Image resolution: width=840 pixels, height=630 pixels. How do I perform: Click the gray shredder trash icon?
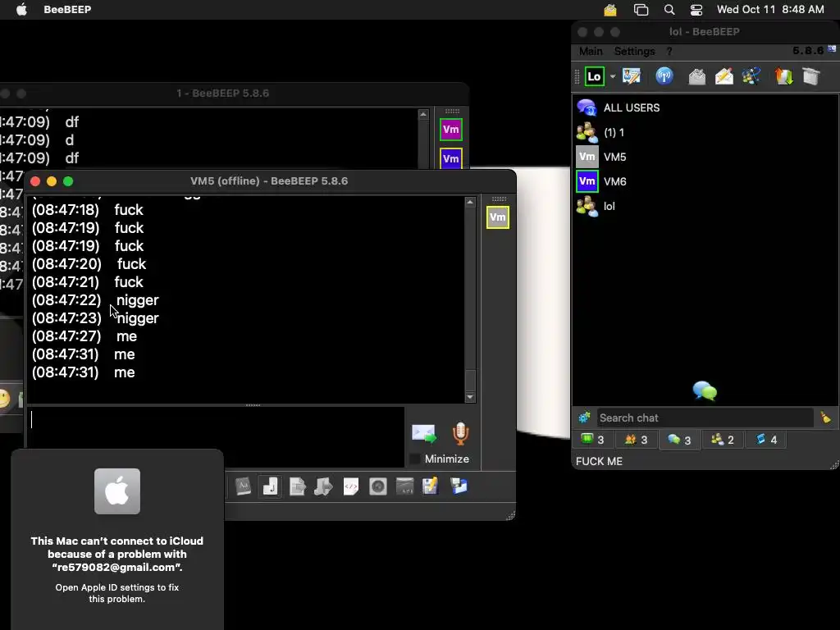pos(811,76)
